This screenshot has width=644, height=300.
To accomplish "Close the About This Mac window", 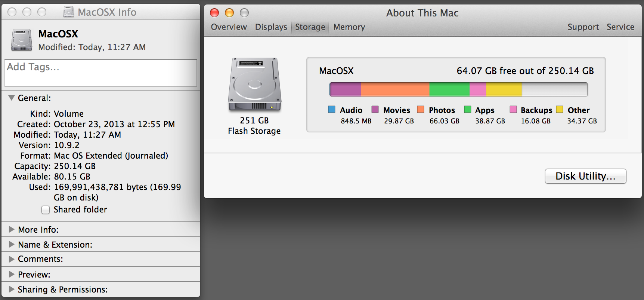I will coord(214,13).
